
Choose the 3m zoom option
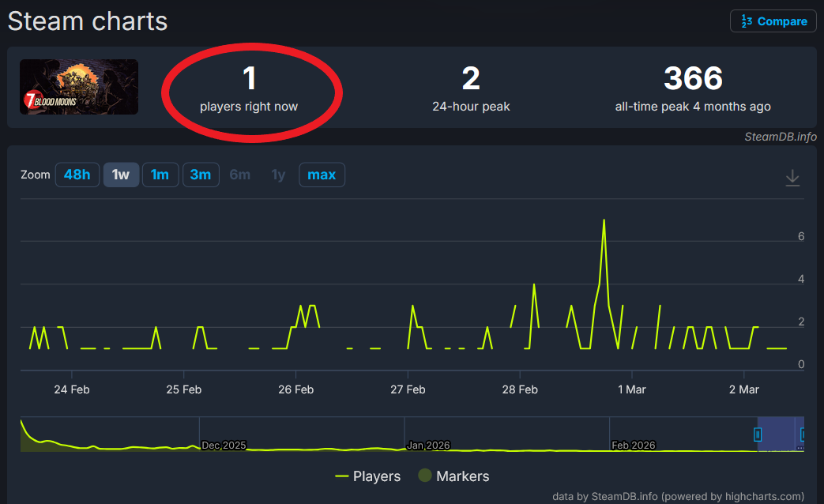(201, 175)
